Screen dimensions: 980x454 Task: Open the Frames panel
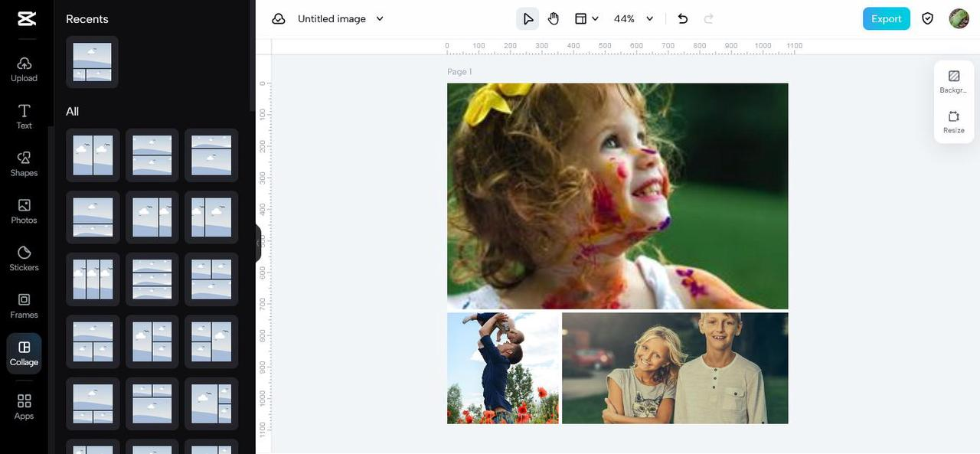pyautogui.click(x=24, y=306)
